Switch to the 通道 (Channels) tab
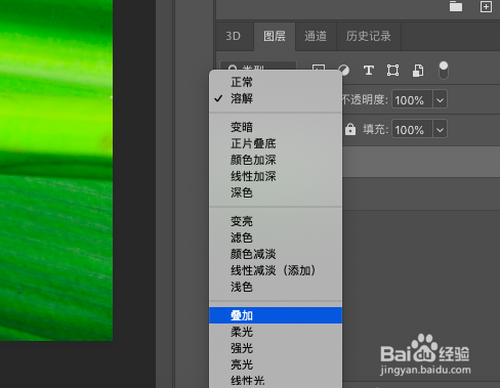Image resolution: width=500 pixels, height=388 pixels. (315, 36)
